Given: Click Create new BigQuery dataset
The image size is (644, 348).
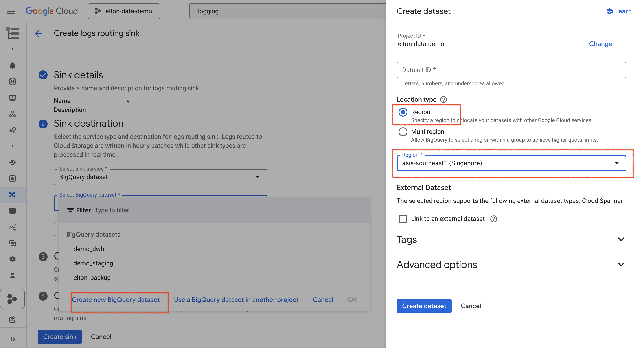Looking at the screenshot, I should pos(116,300).
